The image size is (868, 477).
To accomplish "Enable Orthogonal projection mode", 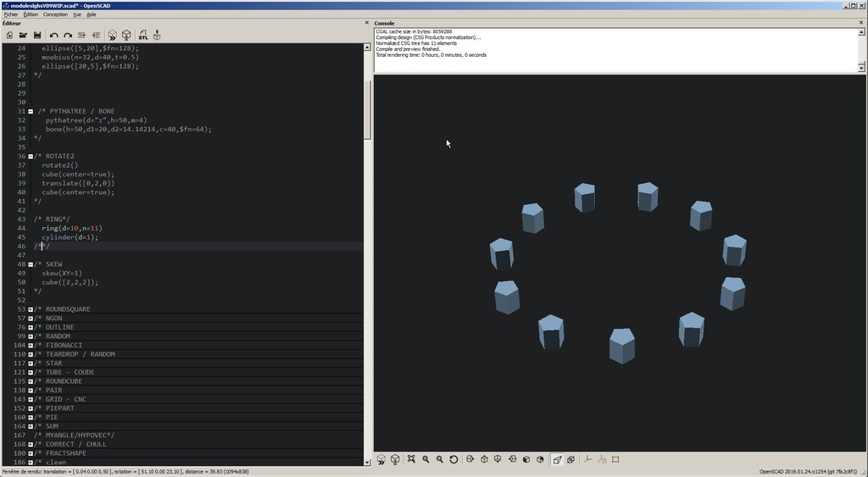I will (570, 459).
